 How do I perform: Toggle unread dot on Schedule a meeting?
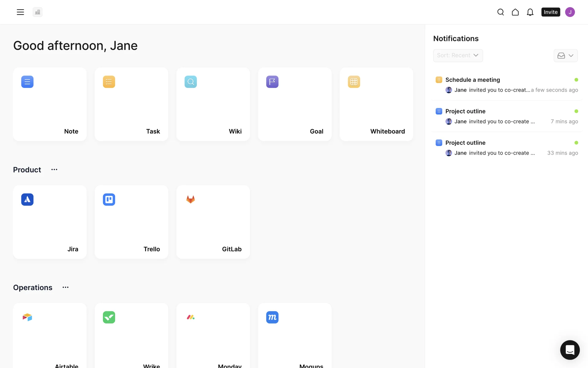pyautogui.click(x=576, y=80)
